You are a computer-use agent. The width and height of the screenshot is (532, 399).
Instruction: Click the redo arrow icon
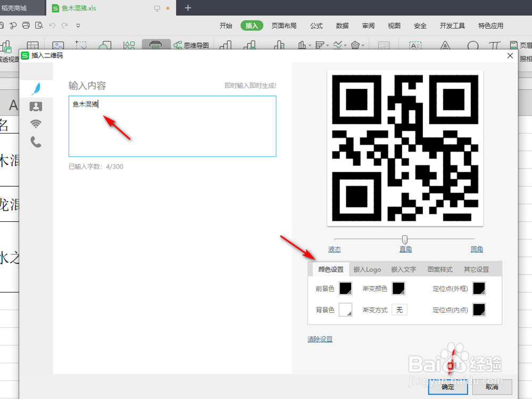coord(65,26)
